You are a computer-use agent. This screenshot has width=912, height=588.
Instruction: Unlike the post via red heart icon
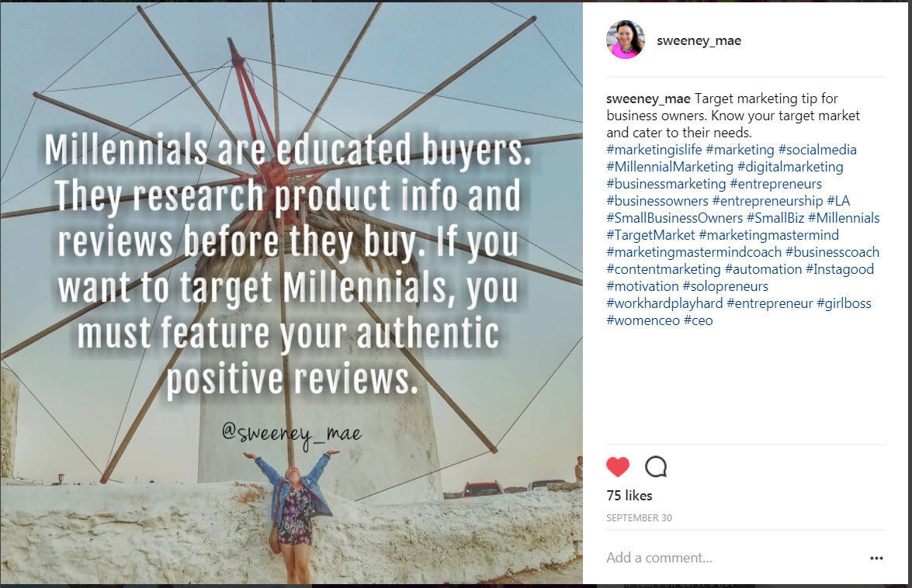click(618, 466)
